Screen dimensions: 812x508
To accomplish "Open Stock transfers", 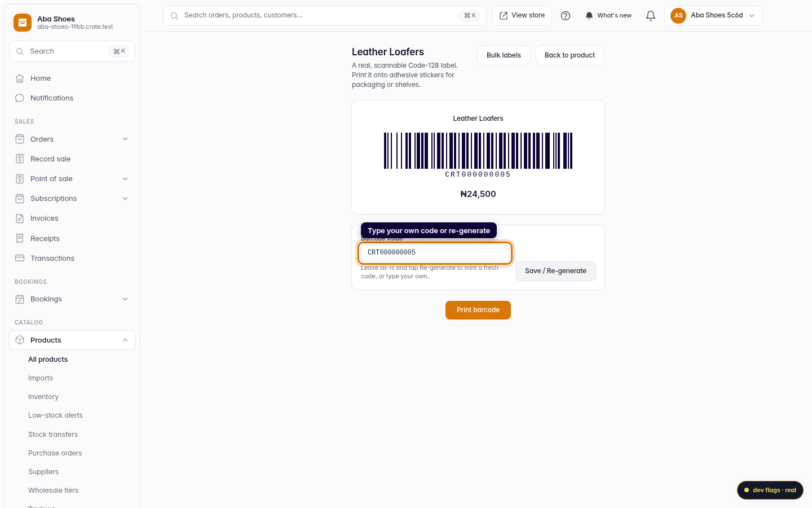I will point(53,435).
